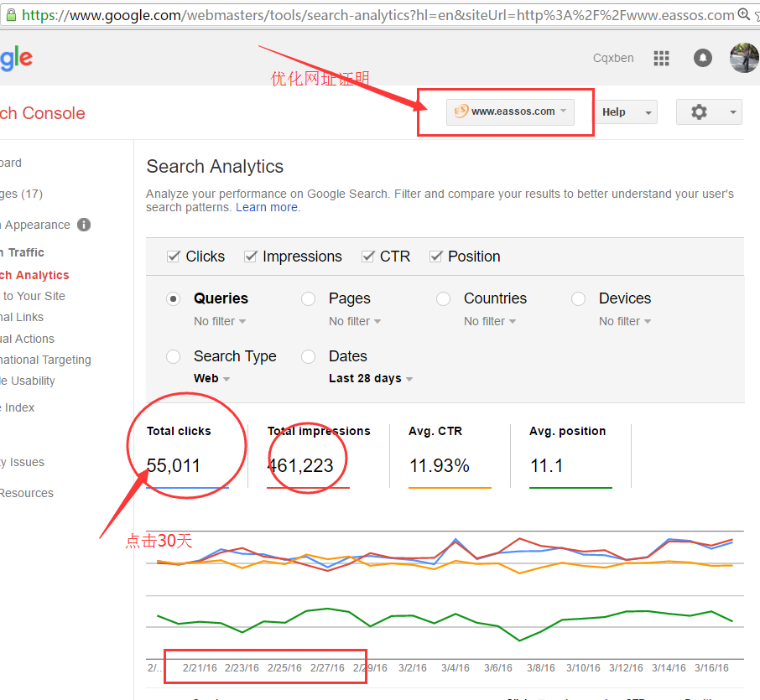Open the Messages (17) sidebar item
The height and width of the screenshot is (700, 760).
point(21,194)
